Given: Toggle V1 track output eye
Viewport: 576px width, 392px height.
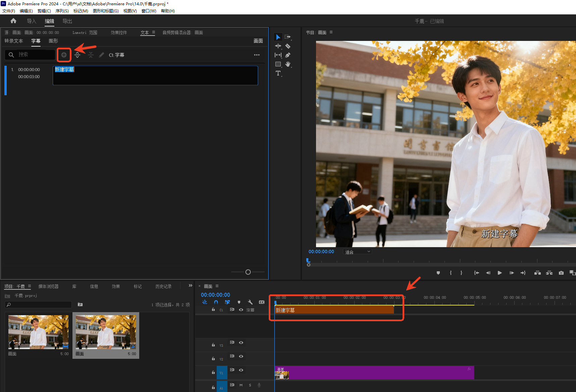Looking at the screenshot, I should [241, 370].
